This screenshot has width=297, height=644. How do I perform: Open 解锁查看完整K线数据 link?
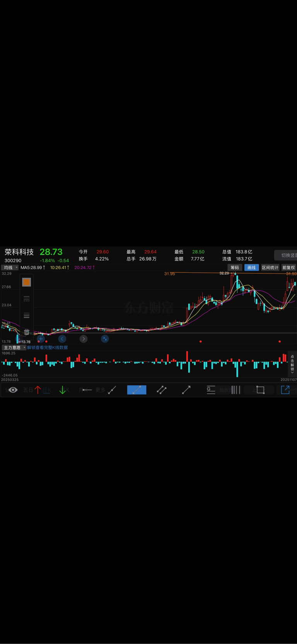[47, 348]
